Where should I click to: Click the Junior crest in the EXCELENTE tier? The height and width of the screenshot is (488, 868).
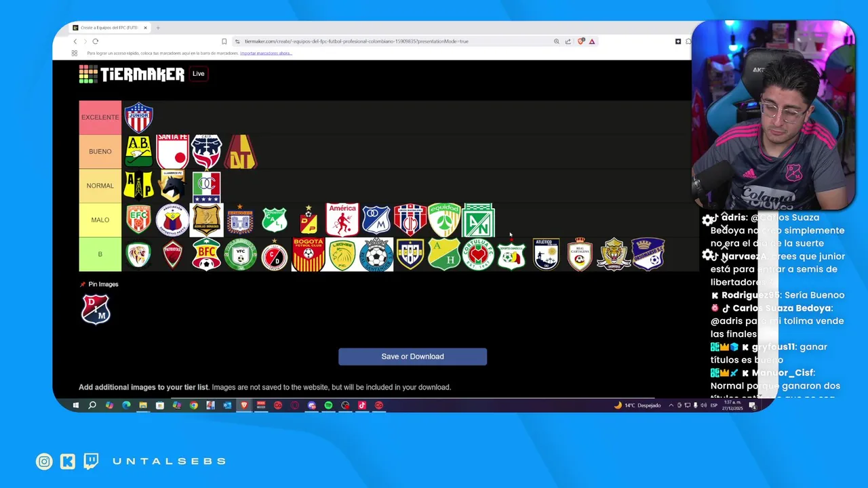pyautogui.click(x=138, y=117)
